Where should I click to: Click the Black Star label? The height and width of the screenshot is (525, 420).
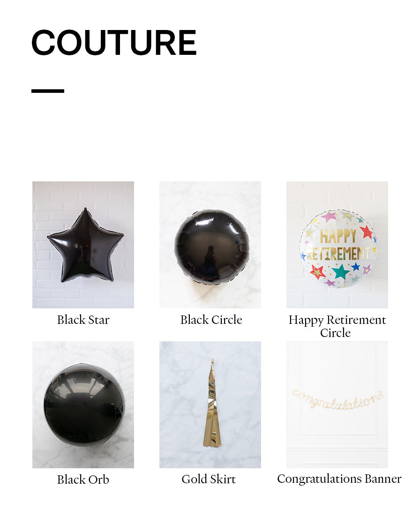[83, 320]
